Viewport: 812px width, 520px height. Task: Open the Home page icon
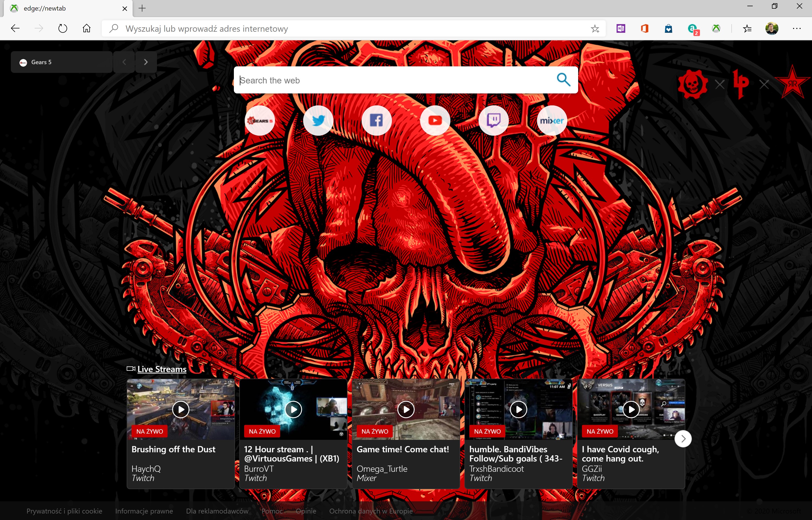tap(86, 28)
